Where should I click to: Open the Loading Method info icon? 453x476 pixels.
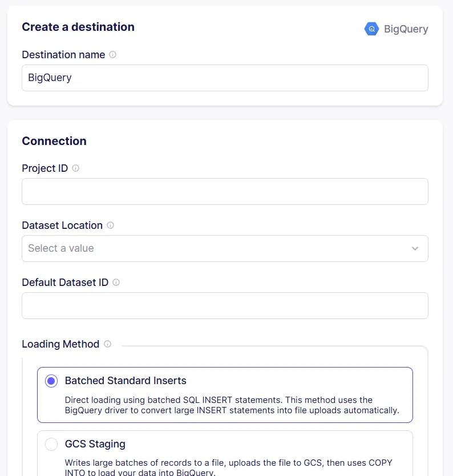point(107,344)
